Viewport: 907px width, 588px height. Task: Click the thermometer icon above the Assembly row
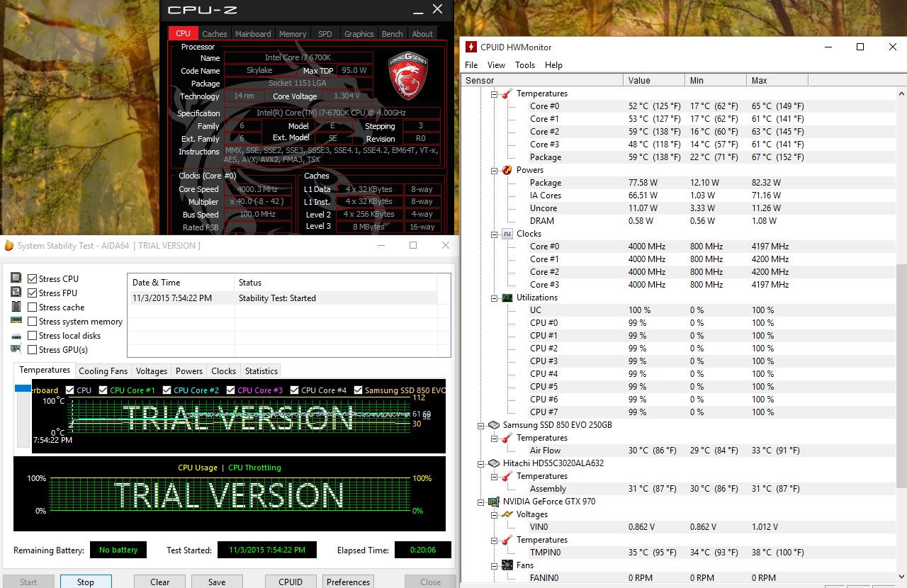(x=507, y=476)
